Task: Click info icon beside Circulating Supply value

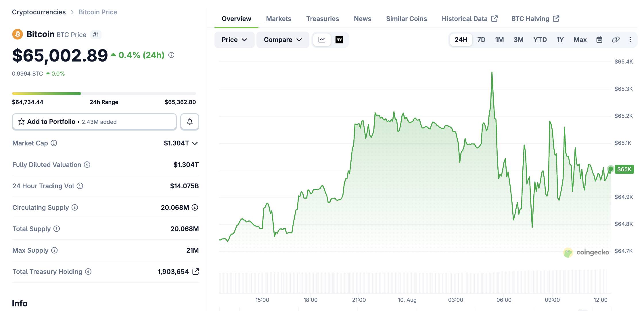Action: [195, 208]
